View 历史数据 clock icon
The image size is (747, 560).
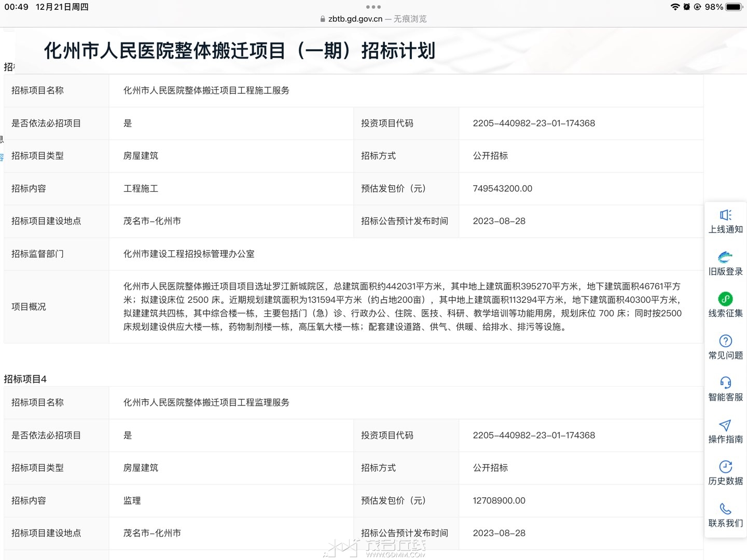pos(725,467)
